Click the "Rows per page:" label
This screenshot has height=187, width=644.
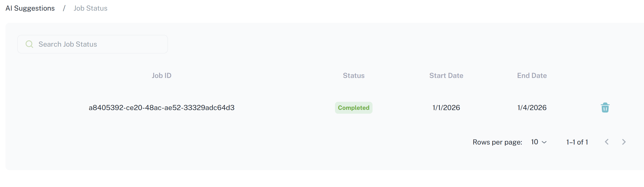coord(497,142)
